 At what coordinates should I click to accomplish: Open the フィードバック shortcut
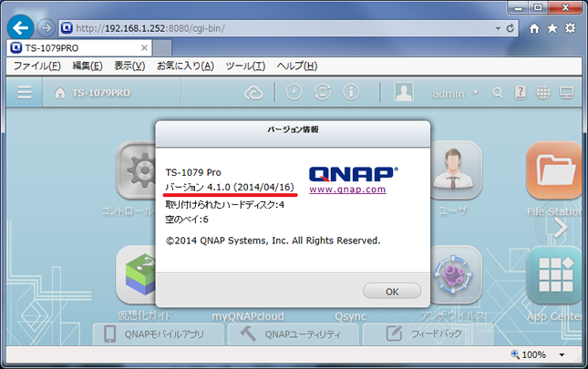(428, 333)
